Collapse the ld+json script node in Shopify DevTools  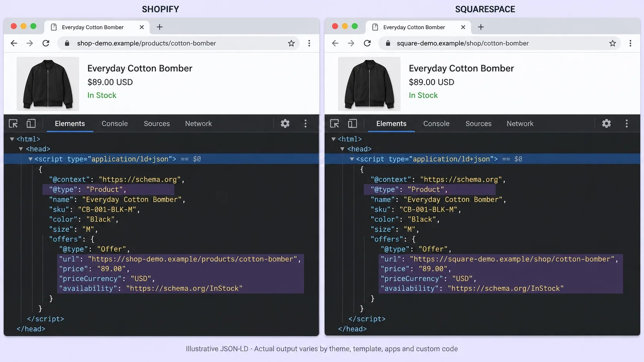pyautogui.click(x=30, y=159)
